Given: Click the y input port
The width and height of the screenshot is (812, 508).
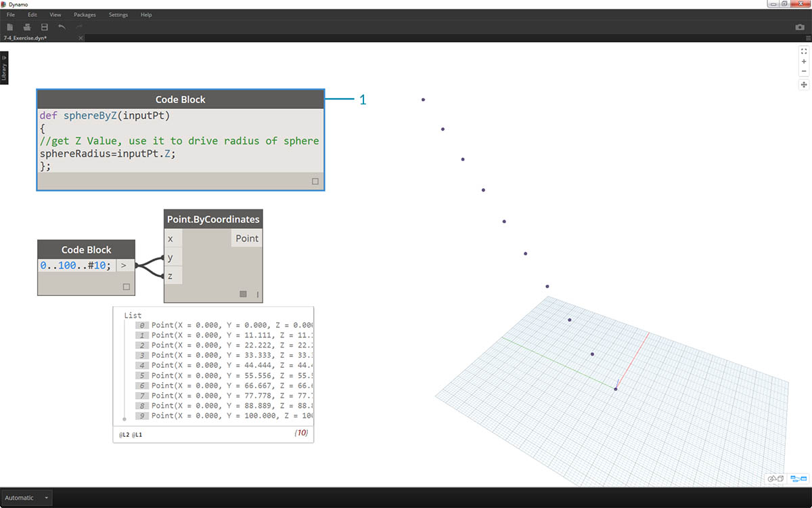Looking at the screenshot, I should (x=173, y=257).
